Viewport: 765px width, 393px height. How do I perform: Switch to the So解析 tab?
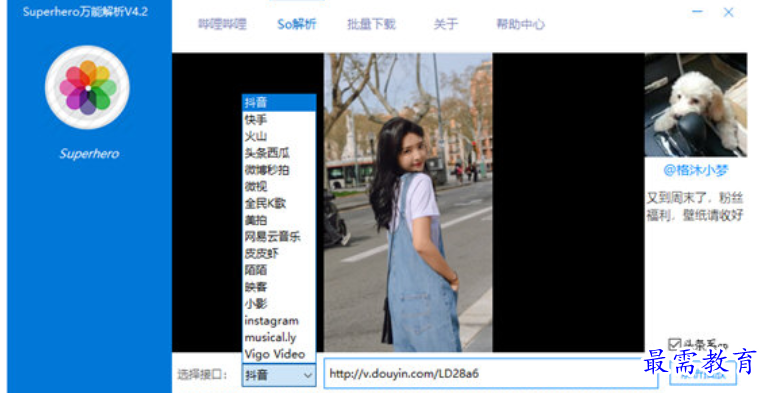[297, 24]
